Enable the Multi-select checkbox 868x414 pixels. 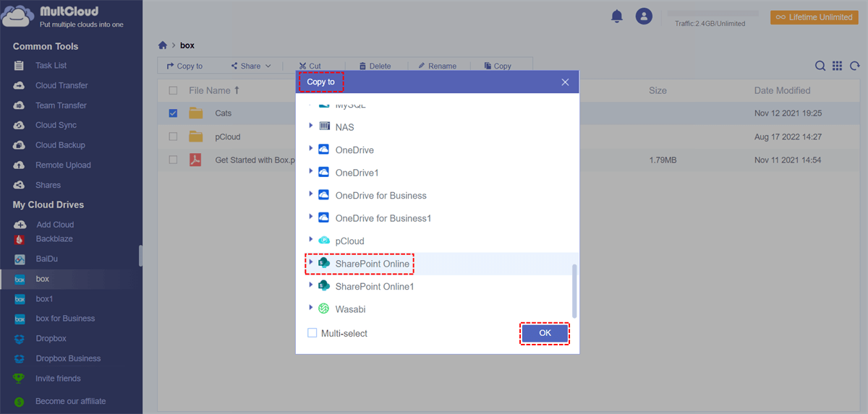(x=312, y=333)
